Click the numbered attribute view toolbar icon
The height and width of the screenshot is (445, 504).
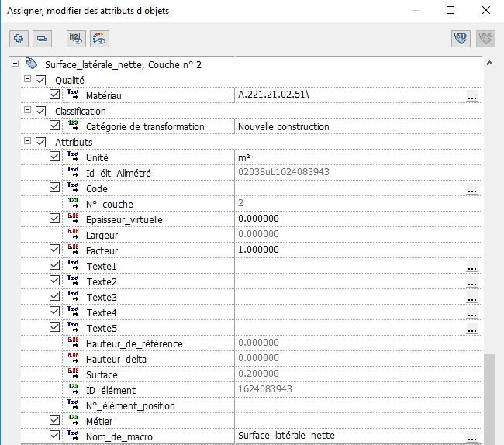click(76, 39)
